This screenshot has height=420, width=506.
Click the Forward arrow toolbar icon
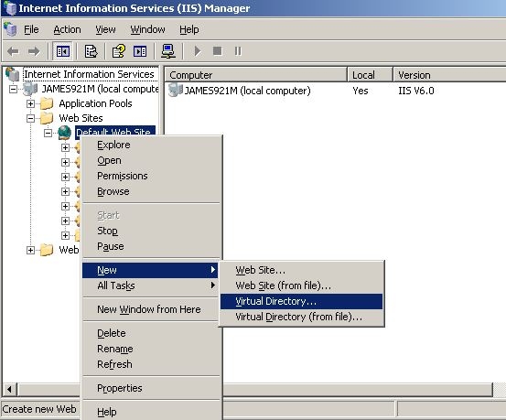coord(34,51)
